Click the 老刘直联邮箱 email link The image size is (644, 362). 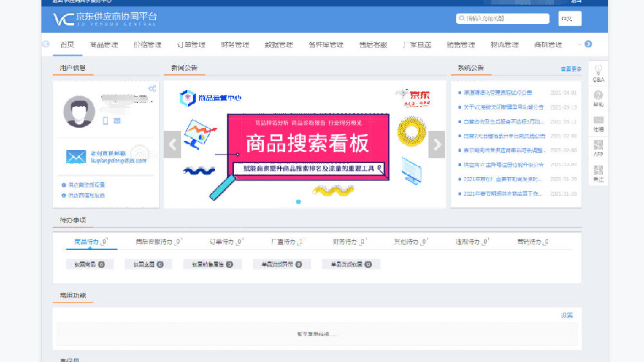(x=118, y=157)
